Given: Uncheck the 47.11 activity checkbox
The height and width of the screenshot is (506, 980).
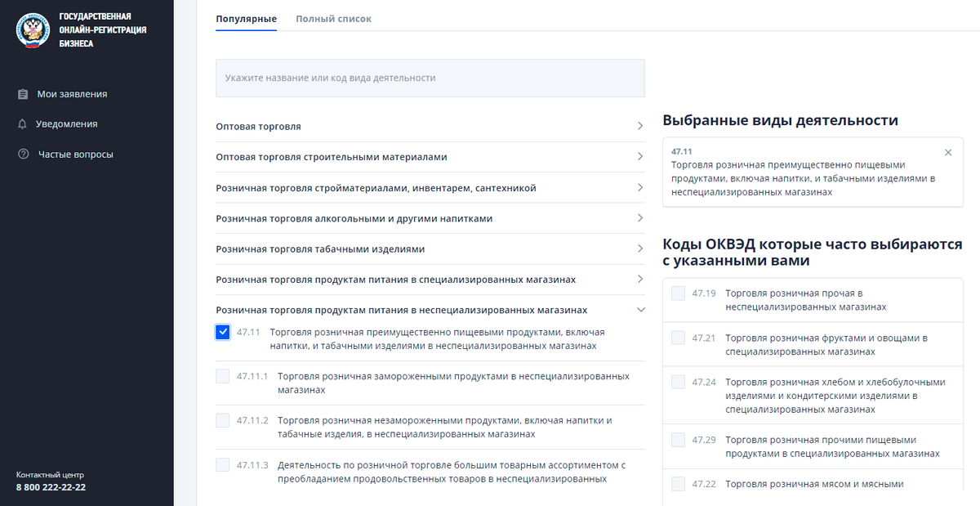Looking at the screenshot, I should [x=223, y=332].
